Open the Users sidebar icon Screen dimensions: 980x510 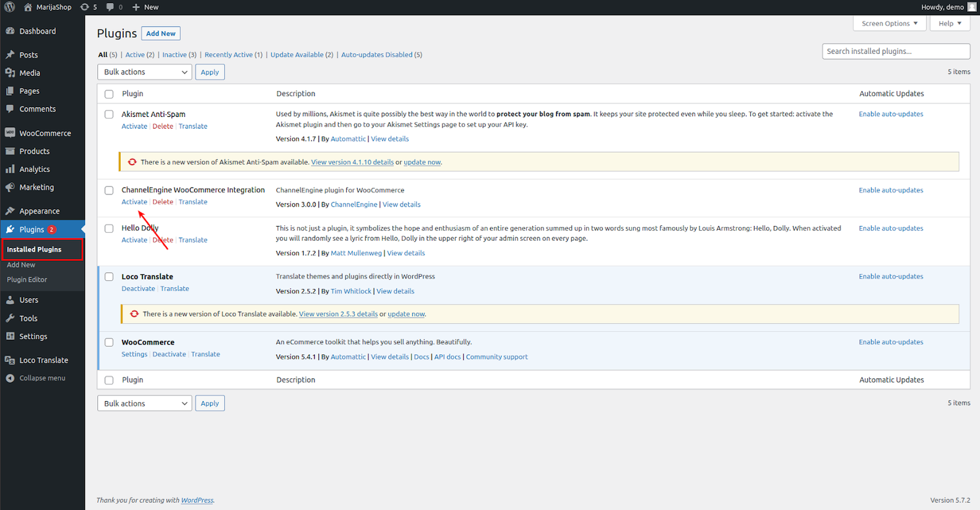[10, 300]
